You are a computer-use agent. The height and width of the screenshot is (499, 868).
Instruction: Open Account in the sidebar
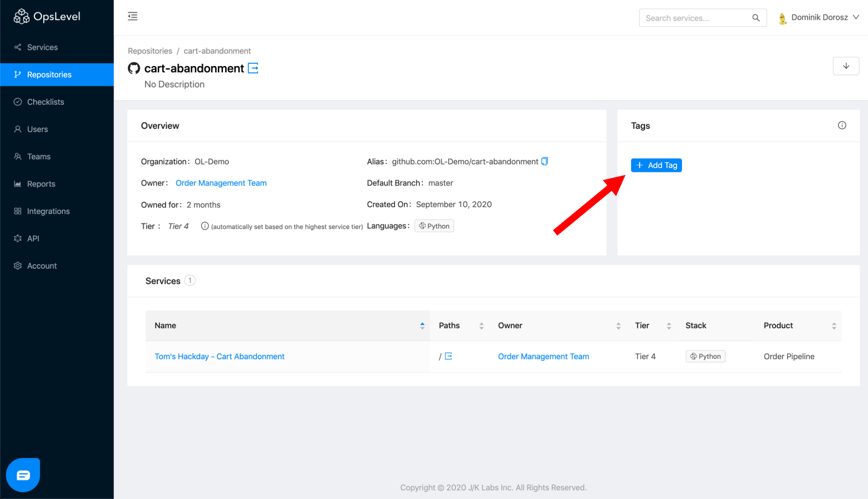(57, 266)
